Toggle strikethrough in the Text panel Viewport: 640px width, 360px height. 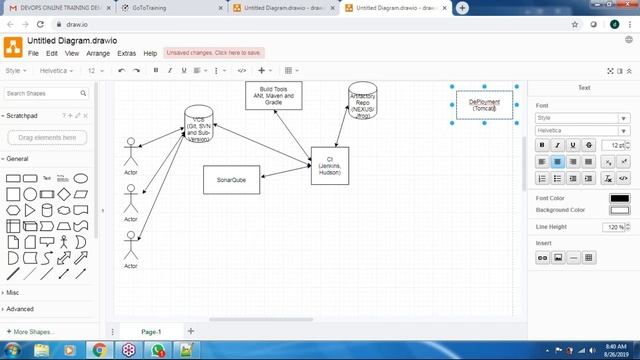tap(589, 145)
